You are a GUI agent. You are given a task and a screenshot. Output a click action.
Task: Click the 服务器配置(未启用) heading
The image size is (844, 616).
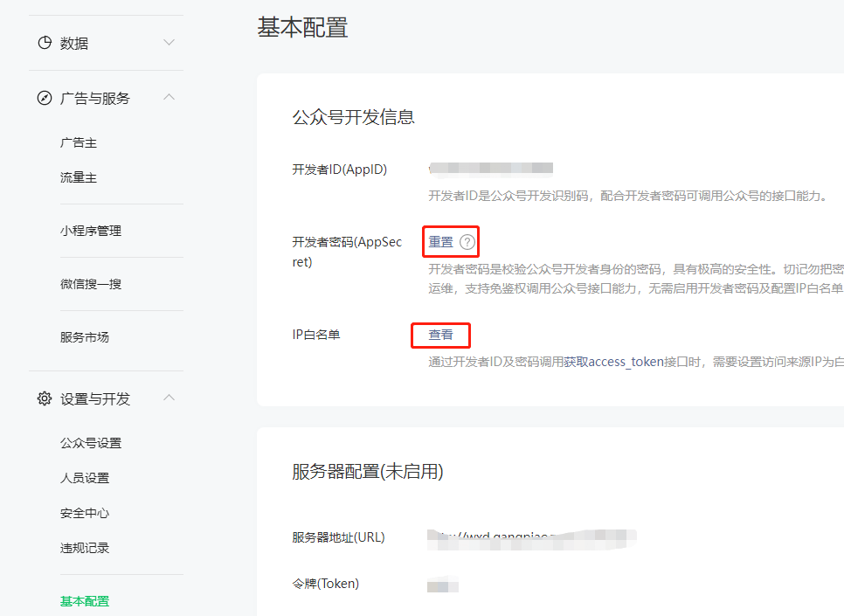click(x=368, y=472)
